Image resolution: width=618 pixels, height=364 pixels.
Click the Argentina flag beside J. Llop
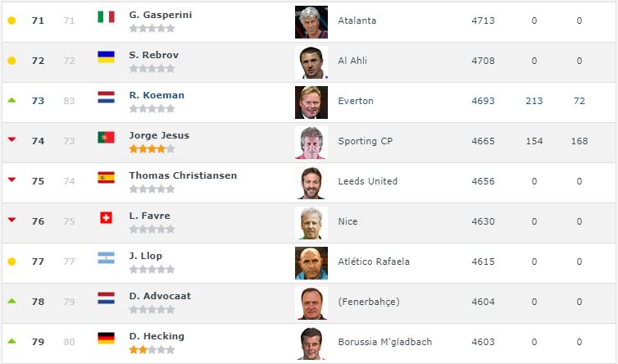tap(106, 258)
